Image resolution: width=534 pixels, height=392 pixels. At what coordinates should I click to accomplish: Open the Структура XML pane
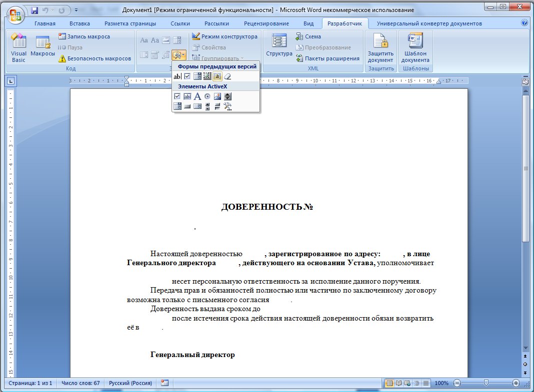pos(279,45)
